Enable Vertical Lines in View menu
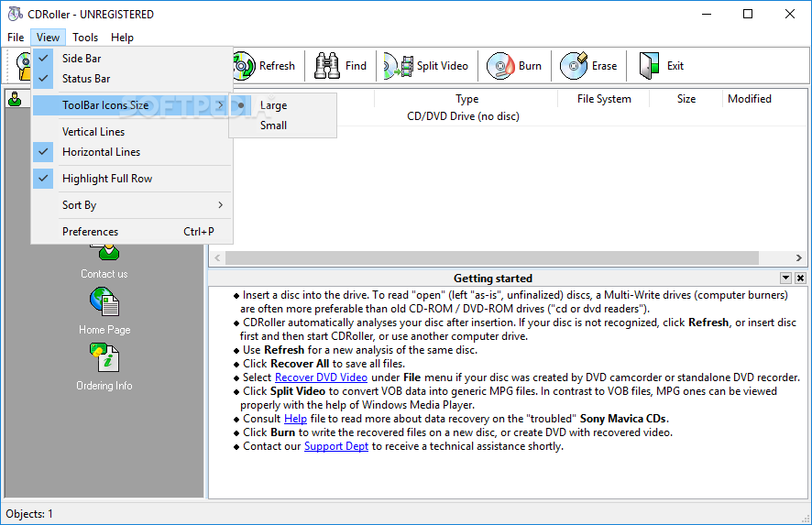This screenshot has width=812, height=525. click(x=132, y=132)
